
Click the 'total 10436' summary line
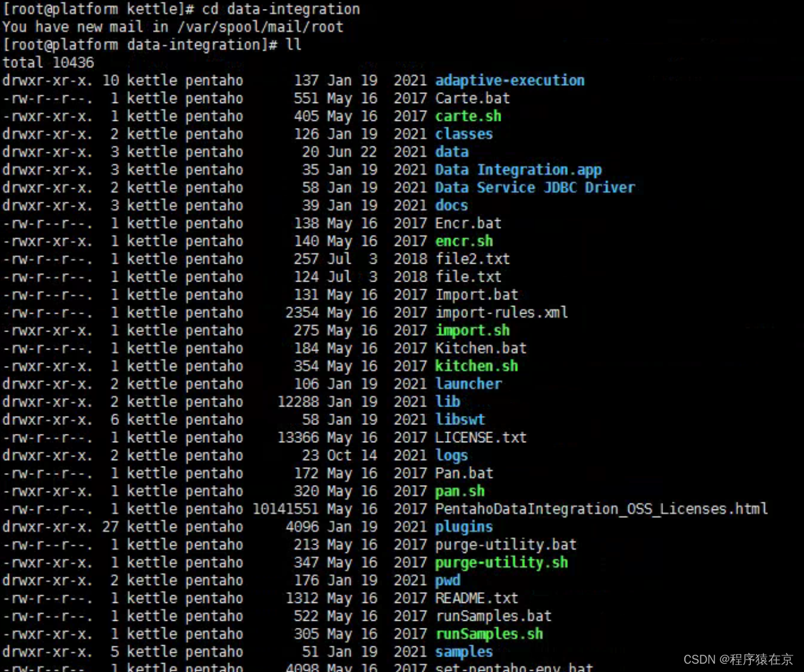[x=48, y=63]
